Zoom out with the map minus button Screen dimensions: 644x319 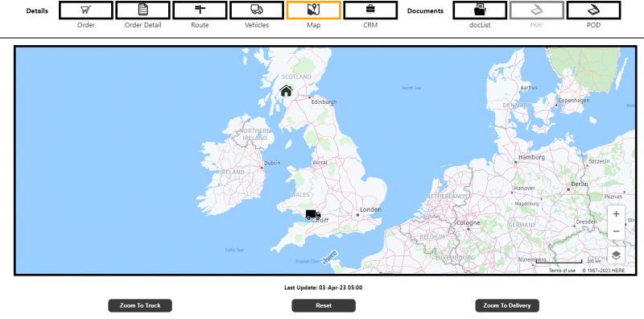pyautogui.click(x=616, y=231)
